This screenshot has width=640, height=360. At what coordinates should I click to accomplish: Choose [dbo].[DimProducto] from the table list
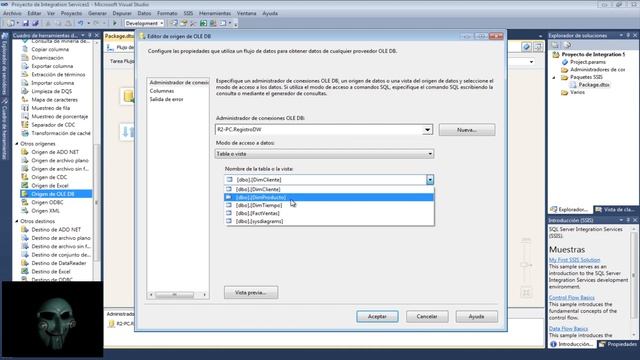pos(329,198)
